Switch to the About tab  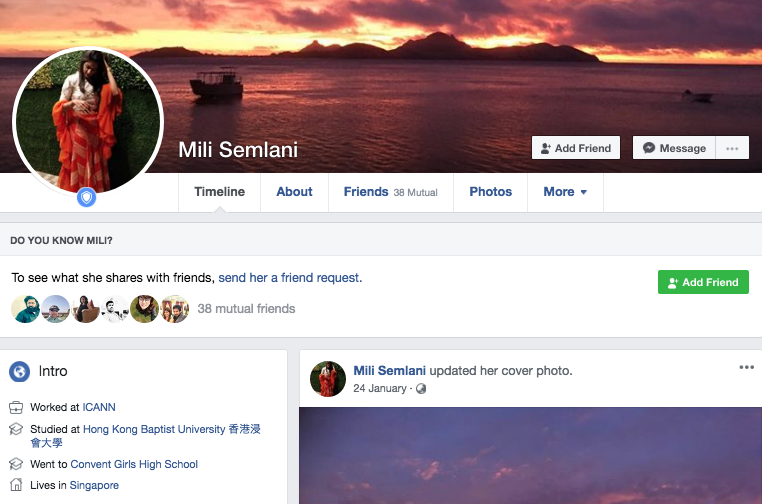[x=294, y=192]
